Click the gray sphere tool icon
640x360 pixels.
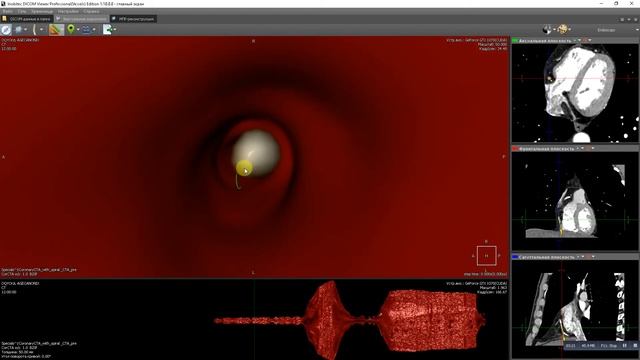tap(18, 29)
